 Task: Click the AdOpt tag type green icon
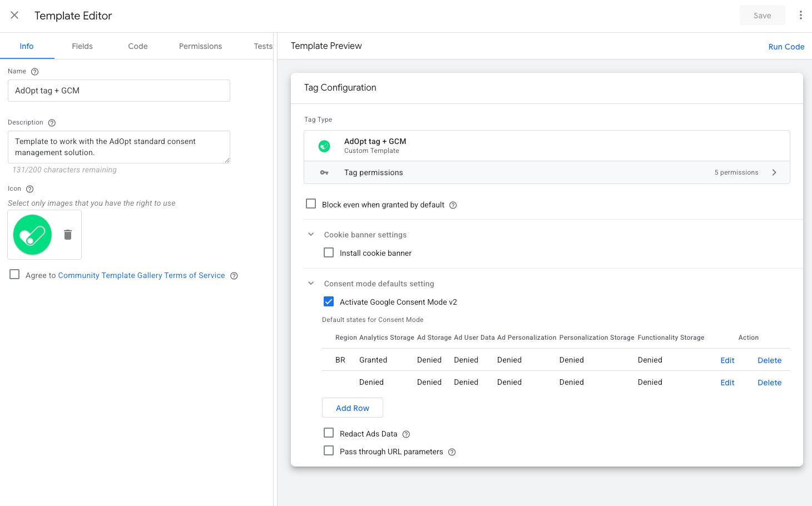[x=324, y=146]
